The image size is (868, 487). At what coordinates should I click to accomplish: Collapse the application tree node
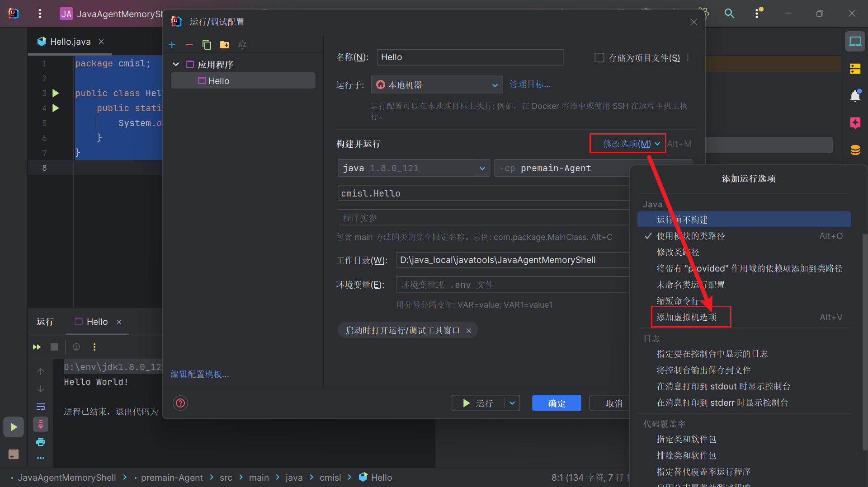(176, 65)
